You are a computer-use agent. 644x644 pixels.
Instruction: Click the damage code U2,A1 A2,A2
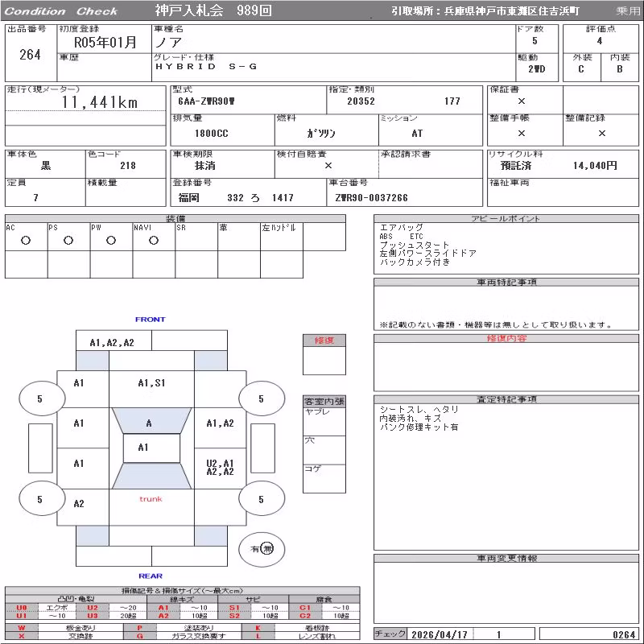coord(220,468)
